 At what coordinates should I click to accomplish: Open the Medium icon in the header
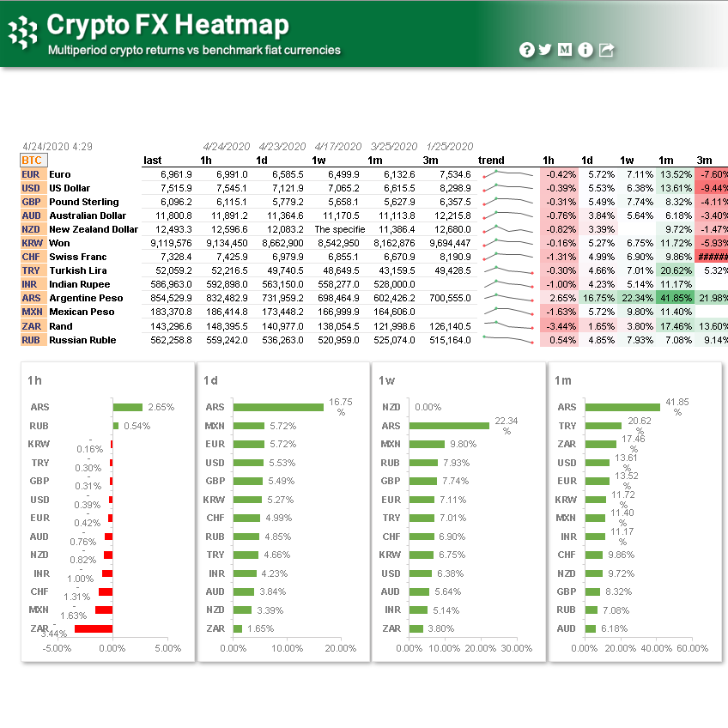click(x=565, y=50)
